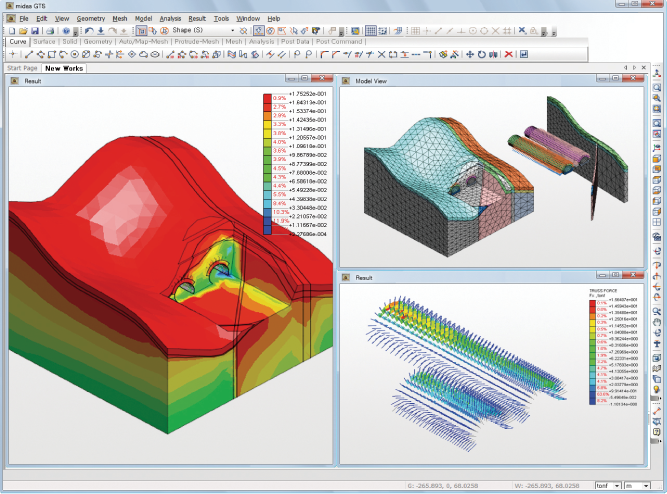Click the lock icon in the top toolbar
Viewport: 667px width, 494px height.
pos(533,31)
